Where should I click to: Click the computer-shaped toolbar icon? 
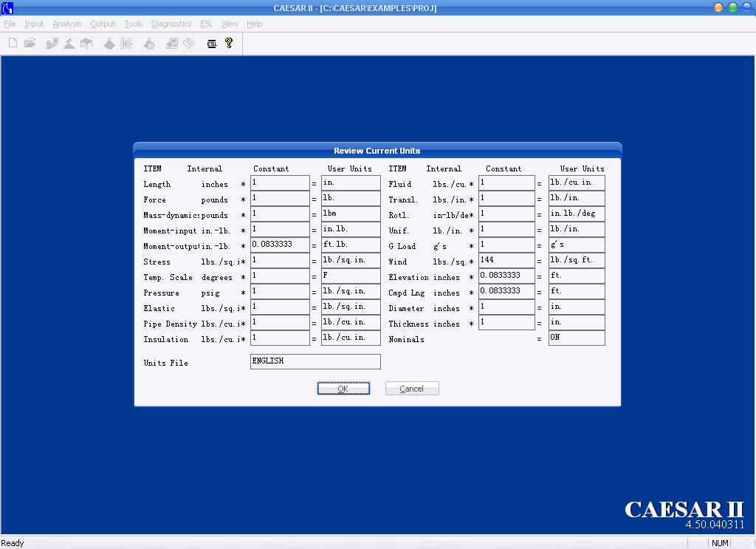[171, 44]
